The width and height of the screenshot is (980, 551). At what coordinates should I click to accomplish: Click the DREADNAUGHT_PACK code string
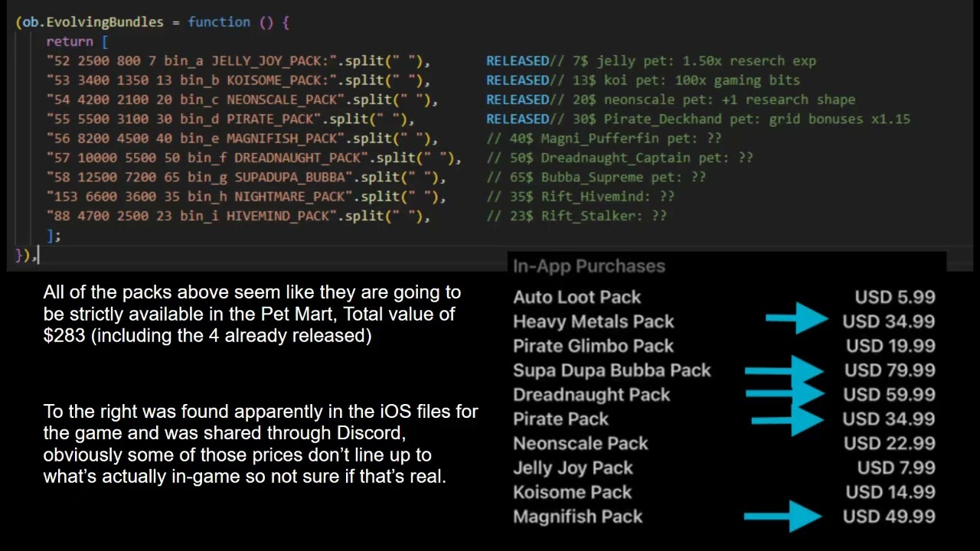pos(254,158)
